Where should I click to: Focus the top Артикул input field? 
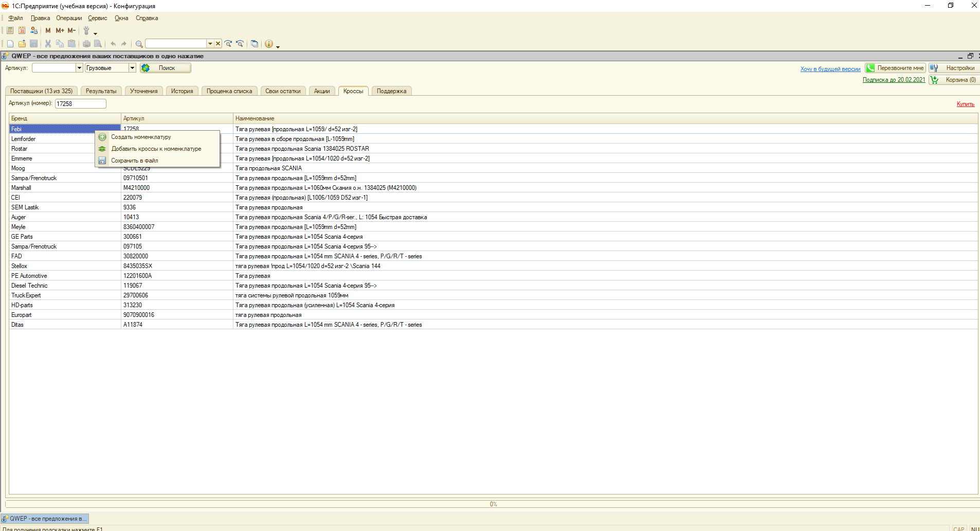(54, 68)
